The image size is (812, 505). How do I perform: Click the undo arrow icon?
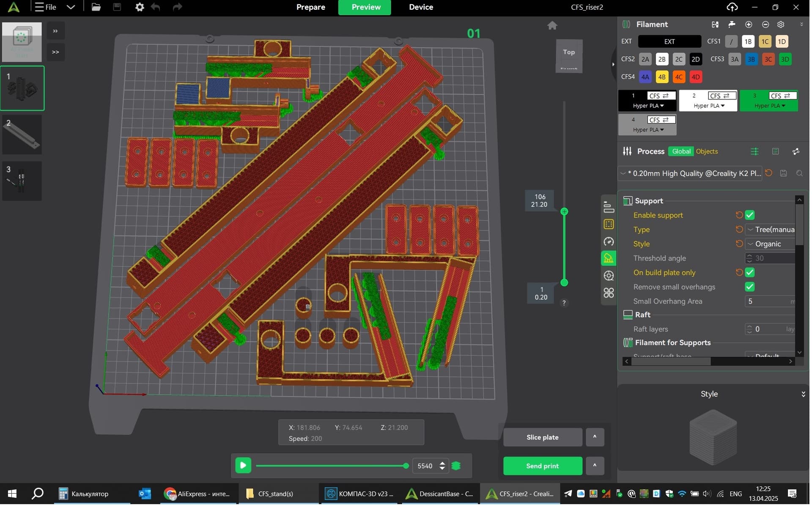(156, 7)
